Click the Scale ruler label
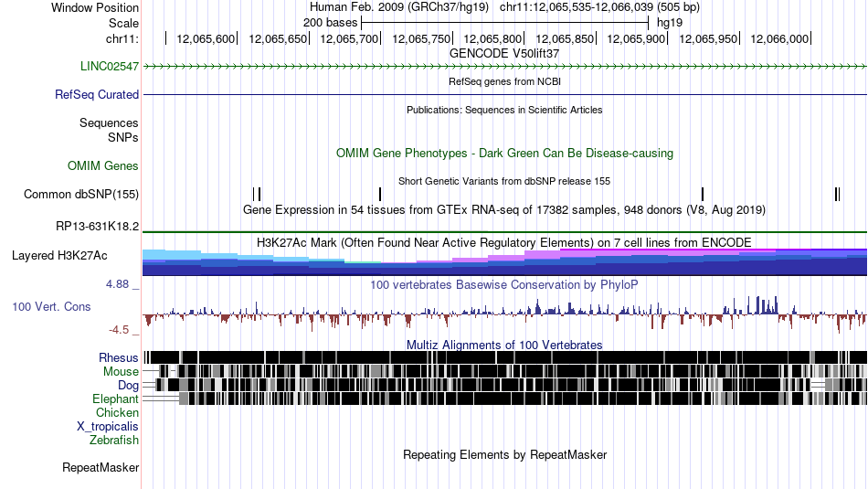The height and width of the screenshot is (489, 868). (x=123, y=23)
